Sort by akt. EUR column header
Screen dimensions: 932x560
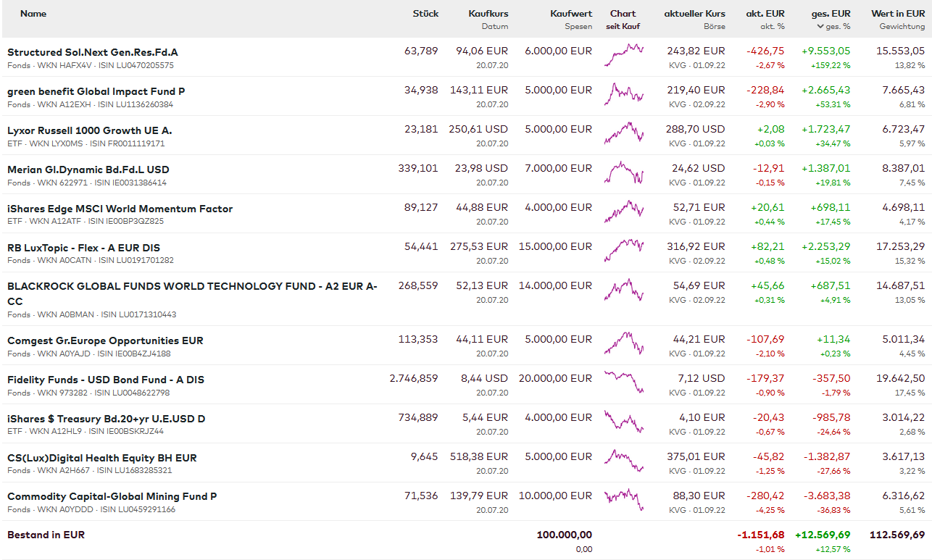[765, 14]
